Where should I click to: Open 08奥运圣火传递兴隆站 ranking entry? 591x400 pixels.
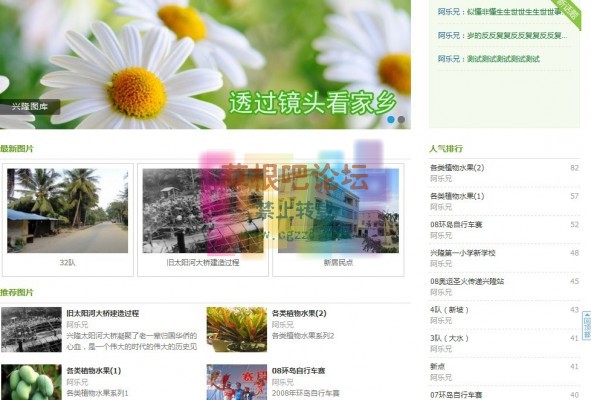click(467, 281)
